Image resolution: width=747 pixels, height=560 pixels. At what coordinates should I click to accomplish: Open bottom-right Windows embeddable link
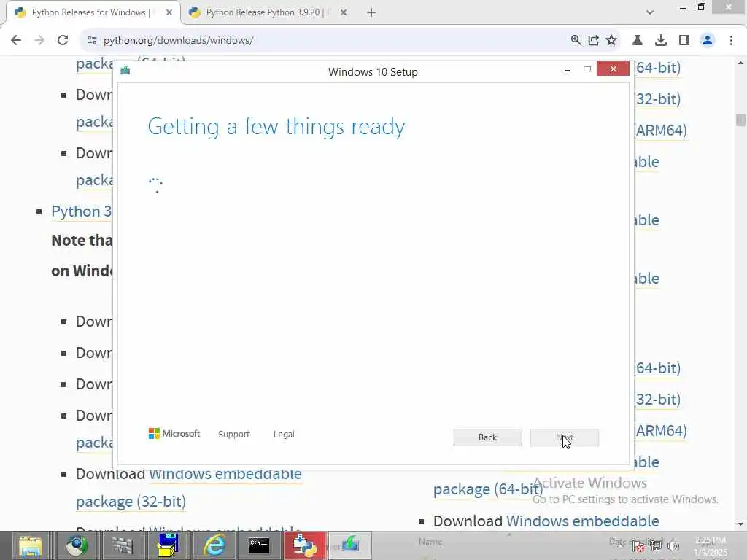[x=582, y=521]
